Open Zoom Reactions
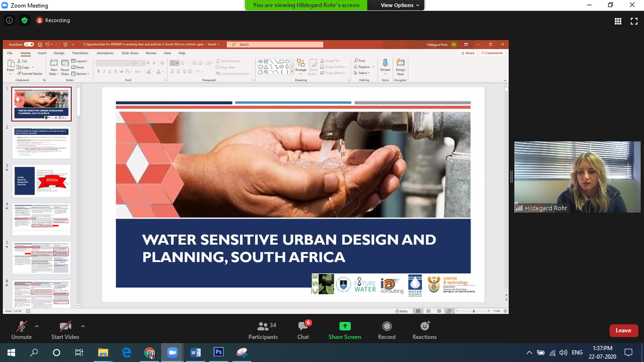The image size is (644, 362). coord(425,330)
